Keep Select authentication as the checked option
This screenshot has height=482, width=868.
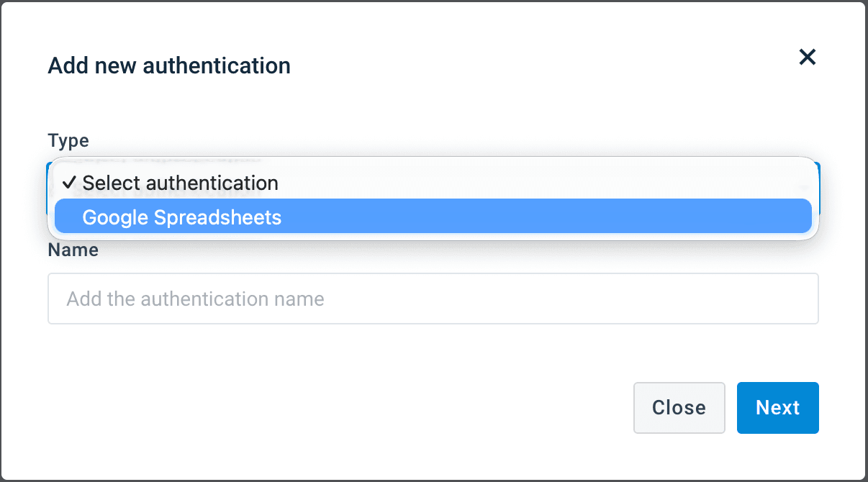coord(180,183)
